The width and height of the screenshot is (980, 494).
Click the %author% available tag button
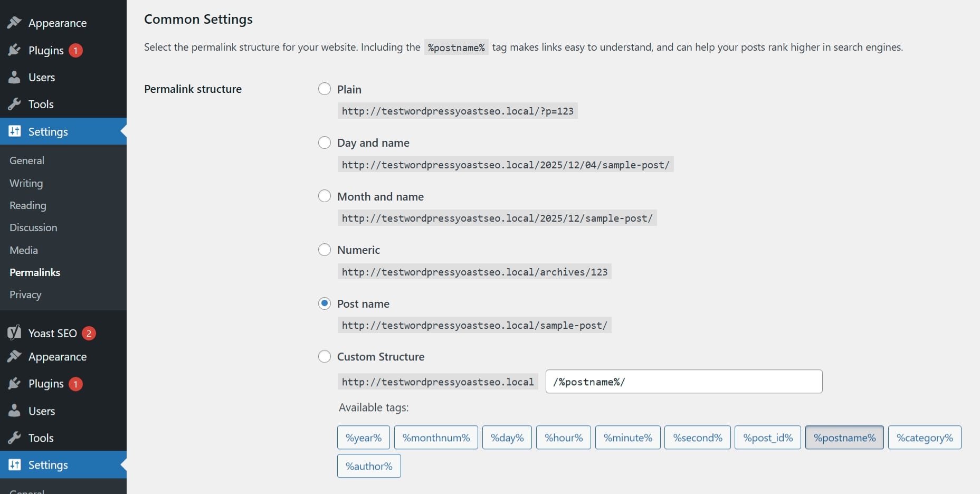coord(369,466)
